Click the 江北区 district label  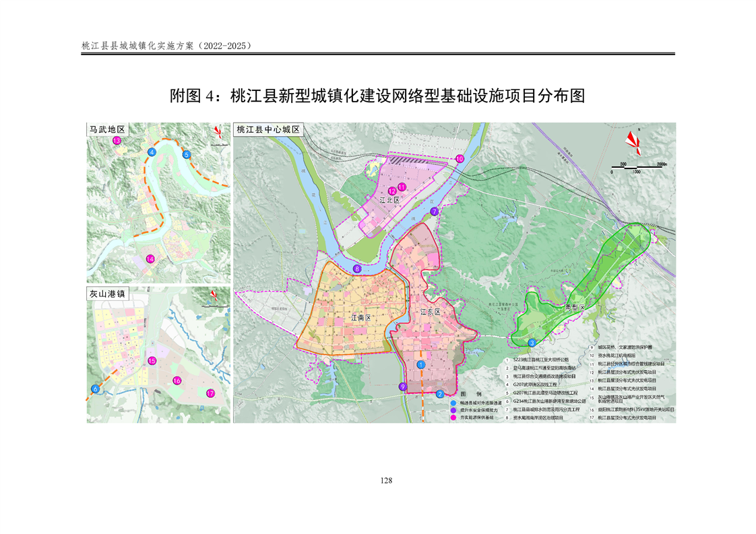(389, 201)
